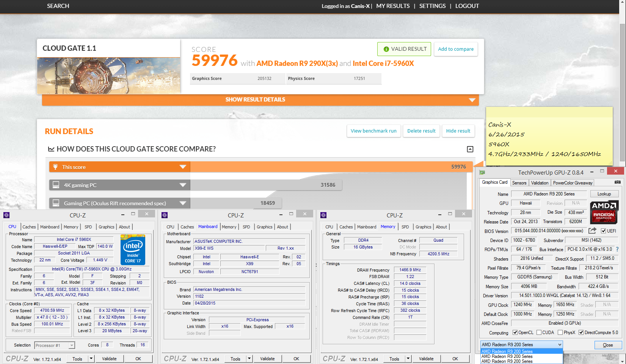The height and width of the screenshot is (364, 626).
Task: Click the Intel inside Core i7 logo
Action: click(x=133, y=250)
